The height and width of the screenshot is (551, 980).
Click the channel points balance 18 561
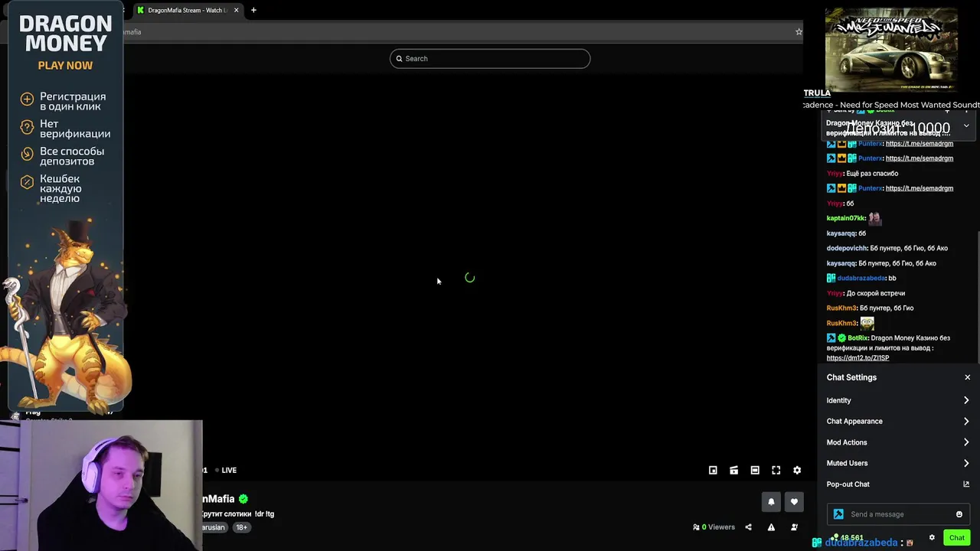point(848,538)
